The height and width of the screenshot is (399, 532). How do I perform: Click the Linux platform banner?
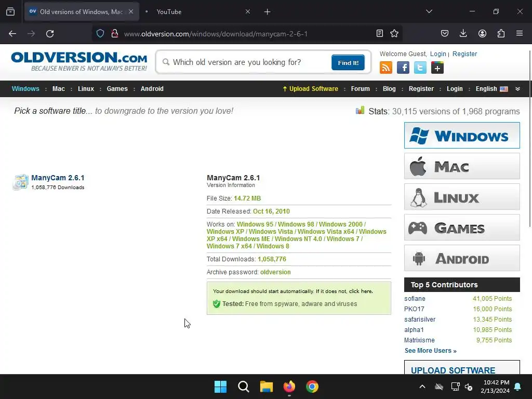point(462,197)
